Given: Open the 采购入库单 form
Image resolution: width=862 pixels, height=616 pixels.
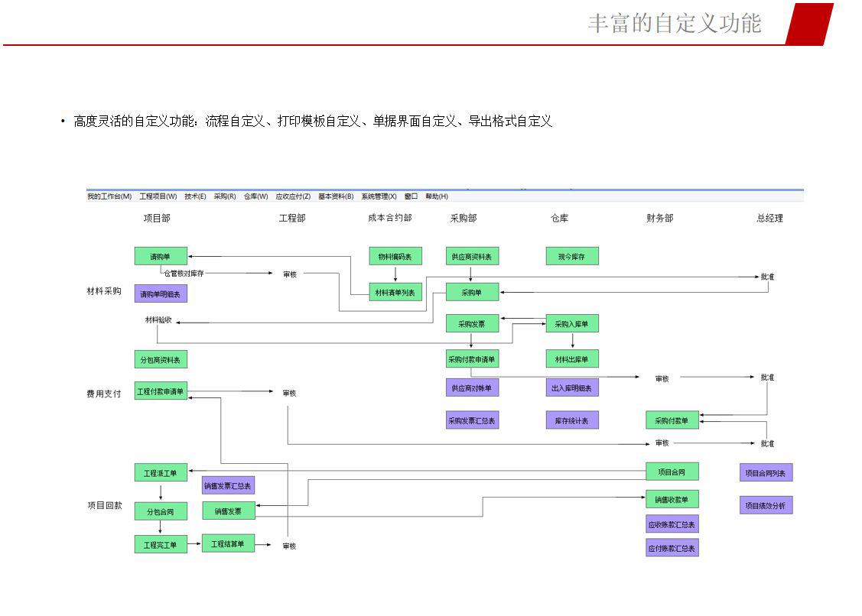Looking at the screenshot, I should tap(572, 324).
